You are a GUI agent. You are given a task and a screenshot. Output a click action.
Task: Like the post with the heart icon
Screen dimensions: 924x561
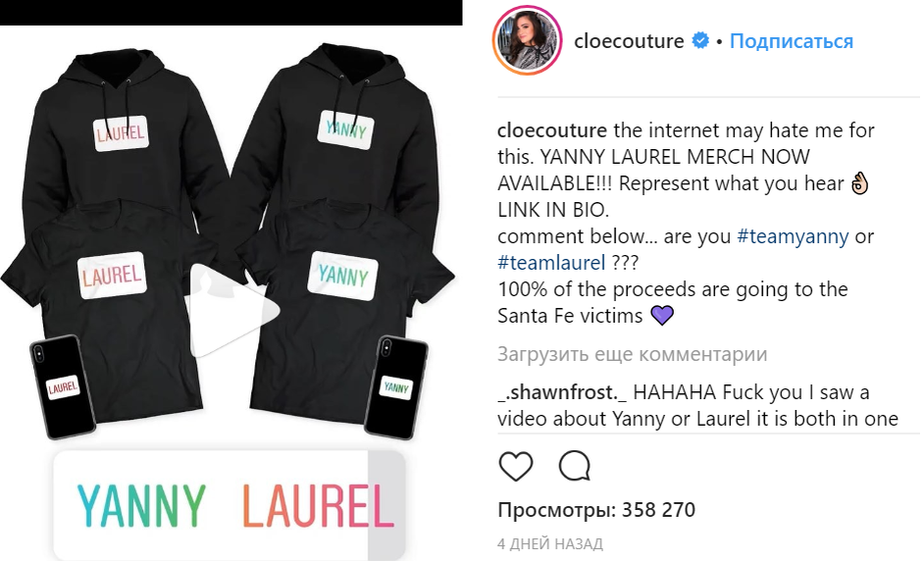516,466
